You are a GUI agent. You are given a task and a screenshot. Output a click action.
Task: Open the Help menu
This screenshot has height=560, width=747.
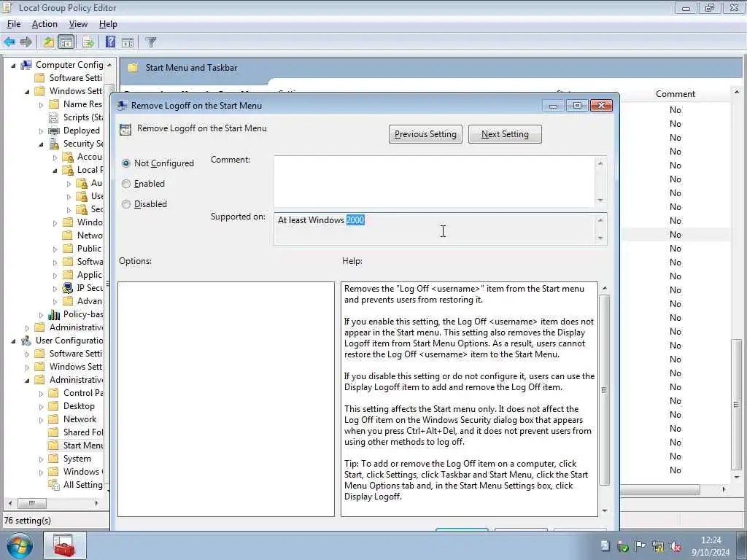108,24
